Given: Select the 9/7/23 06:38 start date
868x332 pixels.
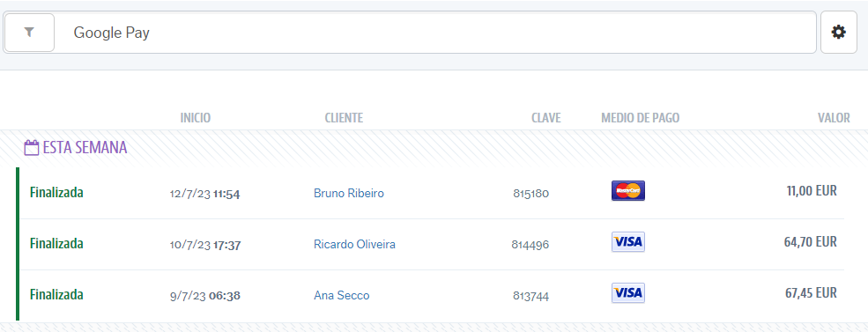Looking at the screenshot, I should (x=204, y=296).
